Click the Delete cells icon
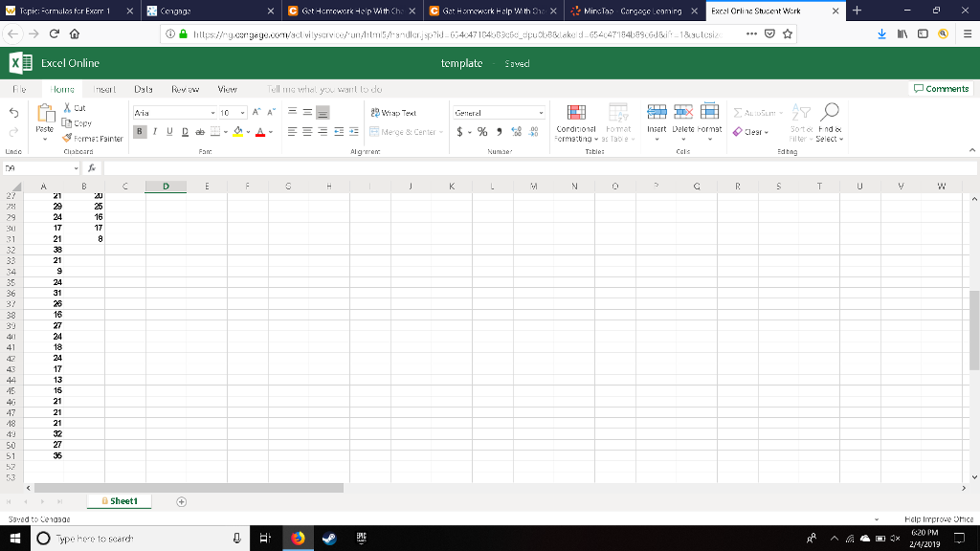 point(683,113)
